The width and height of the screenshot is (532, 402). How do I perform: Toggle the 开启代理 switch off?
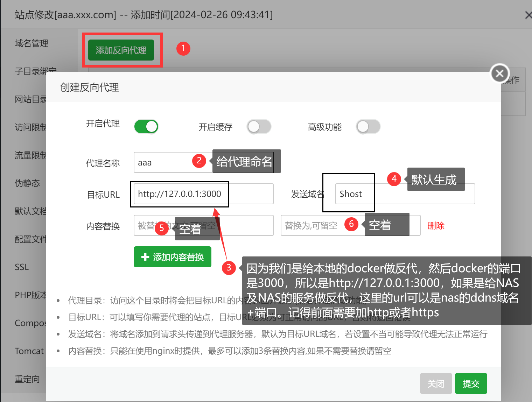coord(146,127)
